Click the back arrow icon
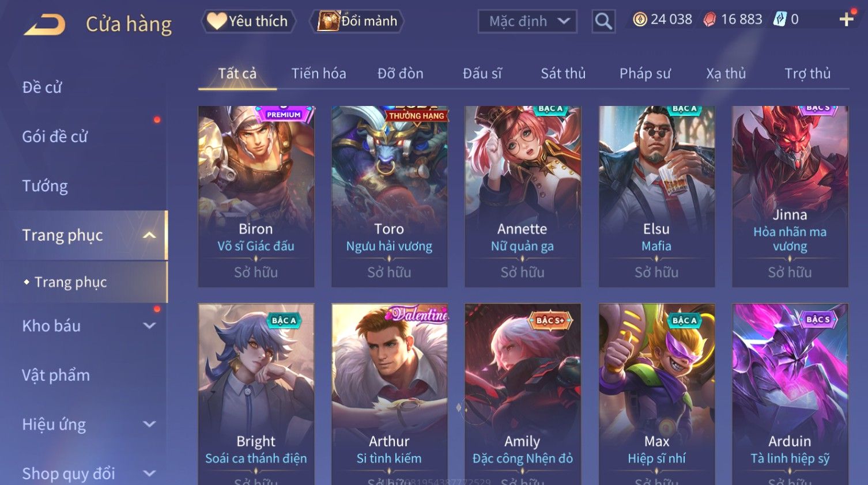Viewport: 868px width, 485px height. (x=45, y=24)
